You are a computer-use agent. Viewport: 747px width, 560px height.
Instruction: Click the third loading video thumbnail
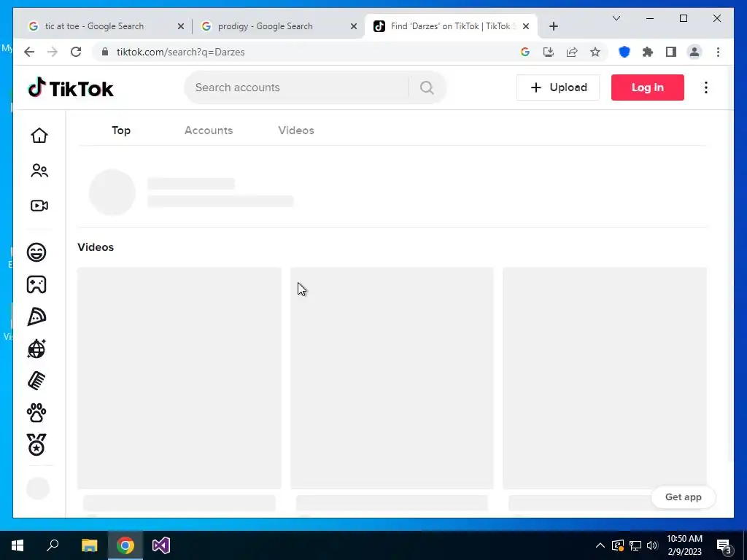(x=605, y=378)
